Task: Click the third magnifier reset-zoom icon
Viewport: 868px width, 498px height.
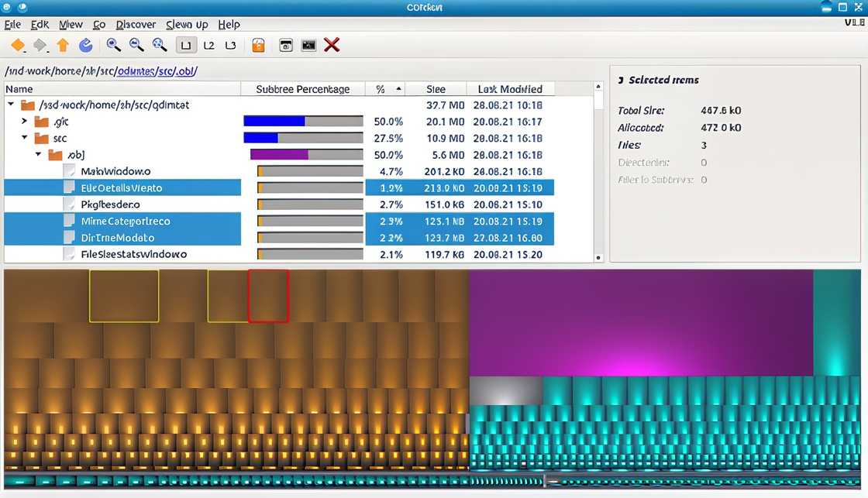Action: pos(160,46)
